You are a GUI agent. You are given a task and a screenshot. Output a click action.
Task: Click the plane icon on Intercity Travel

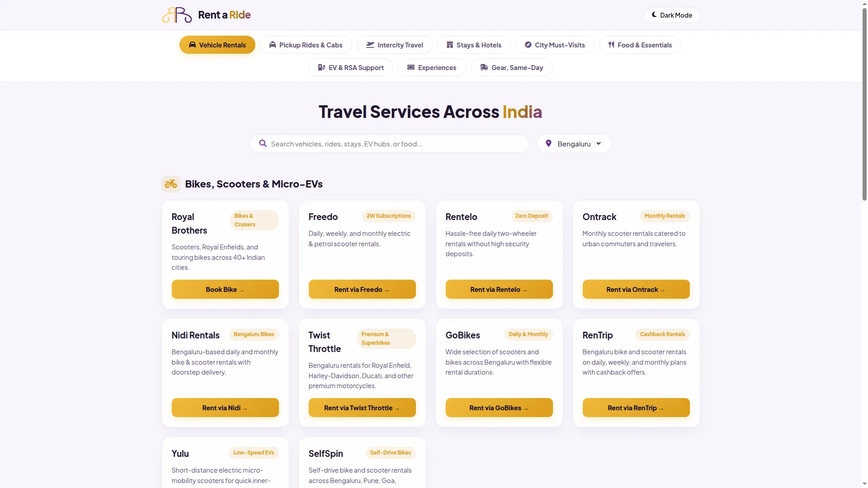(x=370, y=45)
